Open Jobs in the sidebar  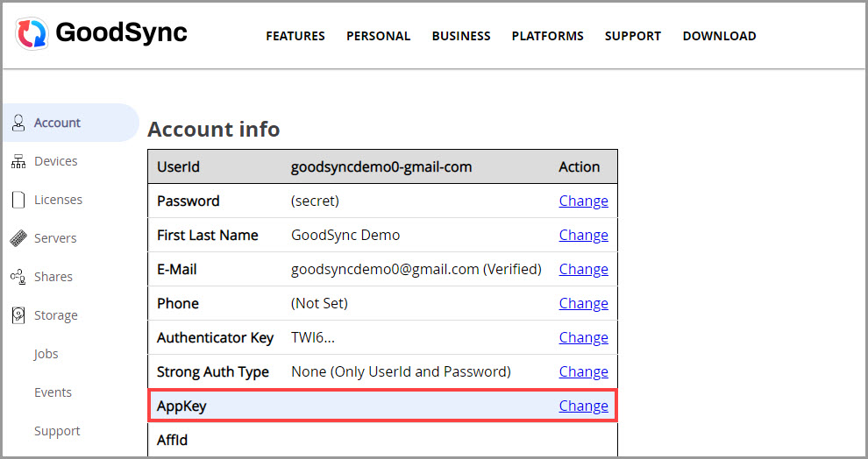pyautogui.click(x=46, y=354)
